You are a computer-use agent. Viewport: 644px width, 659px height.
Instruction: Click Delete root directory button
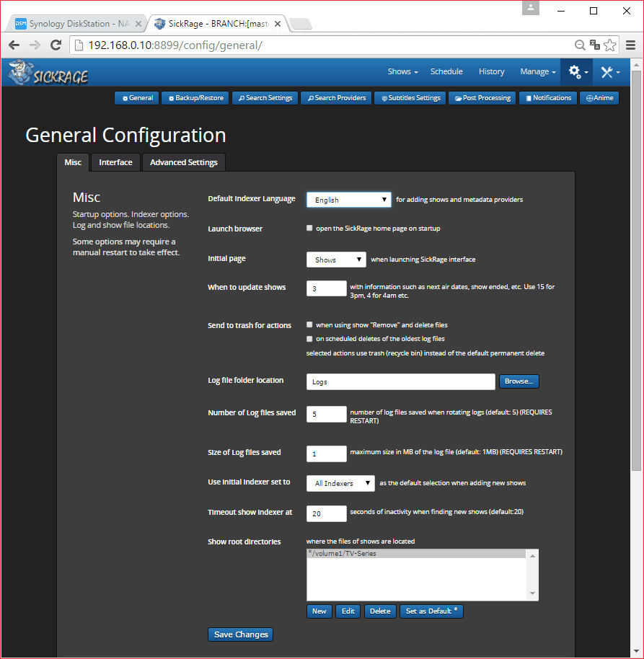tap(380, 611)
